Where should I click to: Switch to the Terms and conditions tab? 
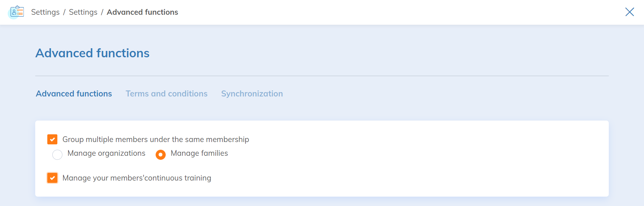click(166, 94)
